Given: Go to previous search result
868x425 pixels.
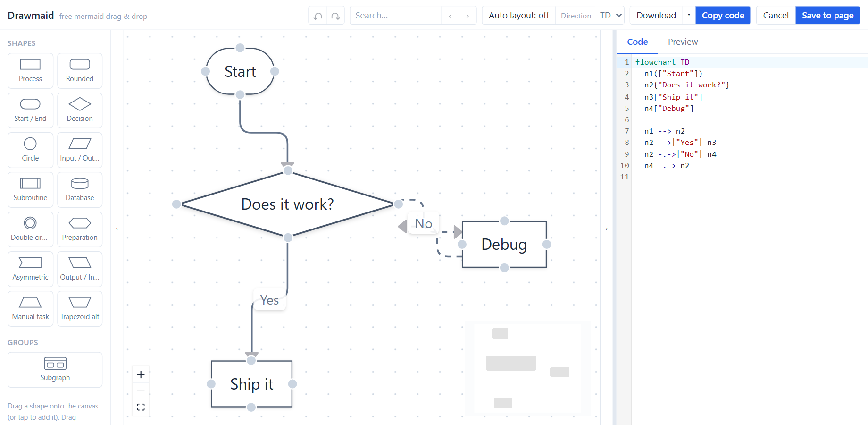Looking at the screenshot, I should (450, 16).
